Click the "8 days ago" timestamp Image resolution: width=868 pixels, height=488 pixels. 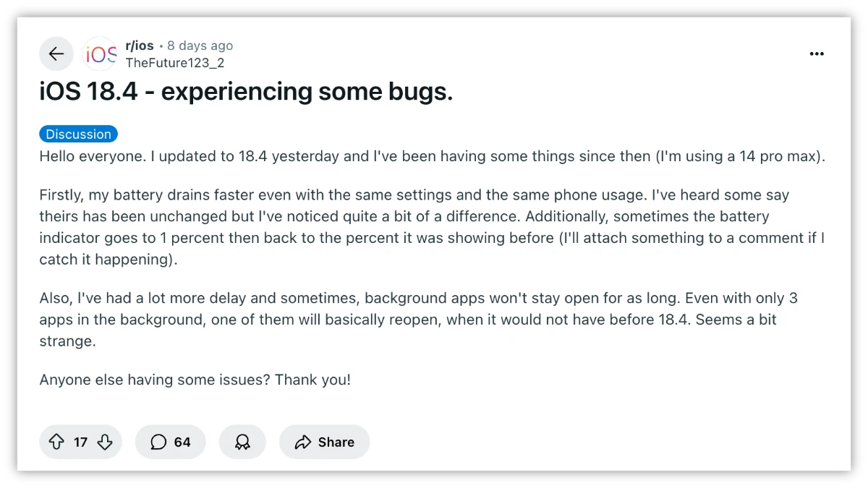pyautogui.click(x=200, y=46)
